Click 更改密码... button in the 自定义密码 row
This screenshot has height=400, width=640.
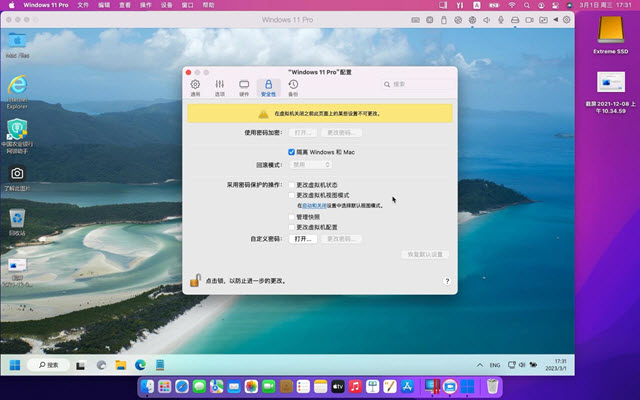pos(341,239)
